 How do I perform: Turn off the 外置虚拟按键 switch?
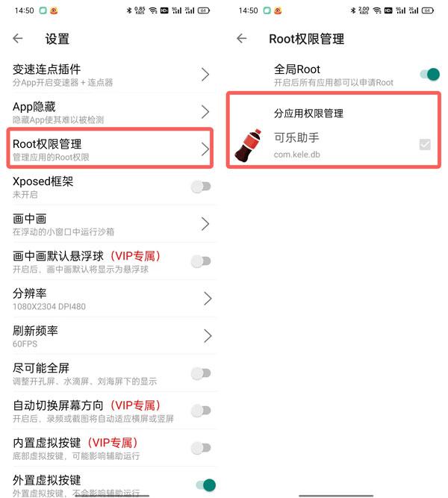coord(206,485)
